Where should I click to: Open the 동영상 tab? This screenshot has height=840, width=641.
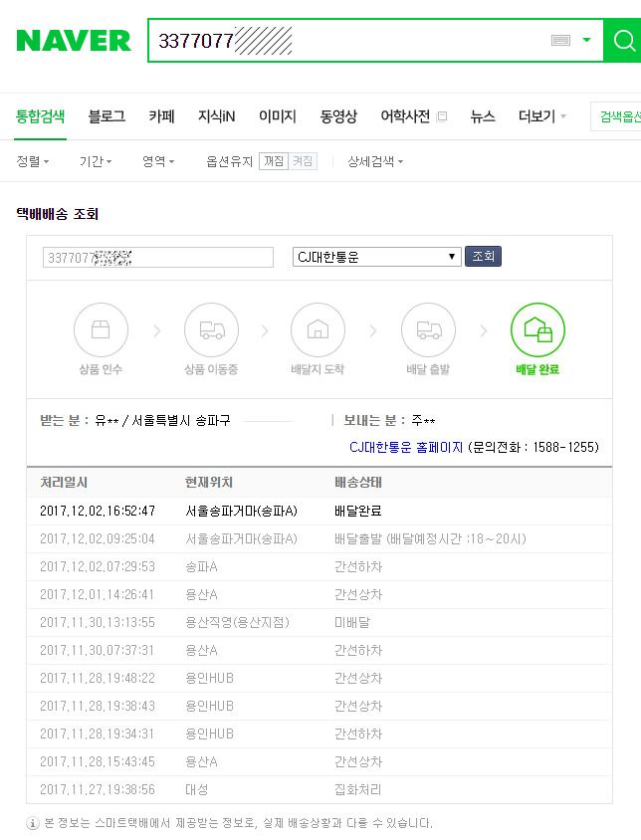[338, 116]
